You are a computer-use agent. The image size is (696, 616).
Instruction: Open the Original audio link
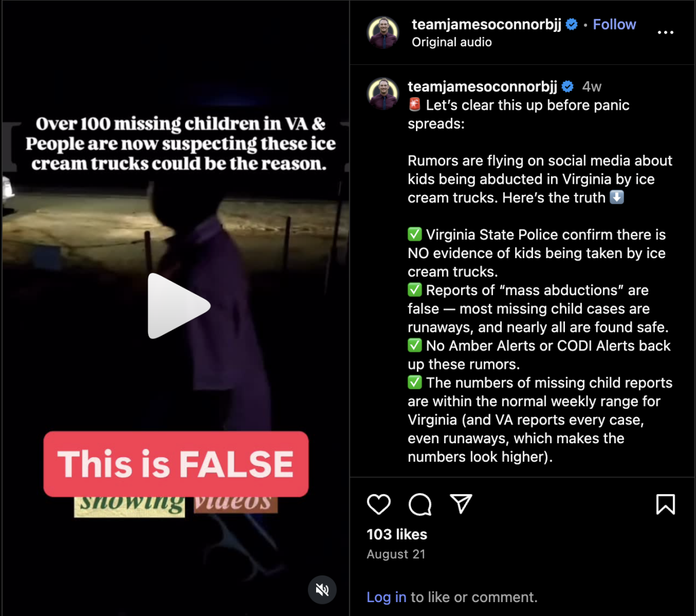click(x=452, y=42)
